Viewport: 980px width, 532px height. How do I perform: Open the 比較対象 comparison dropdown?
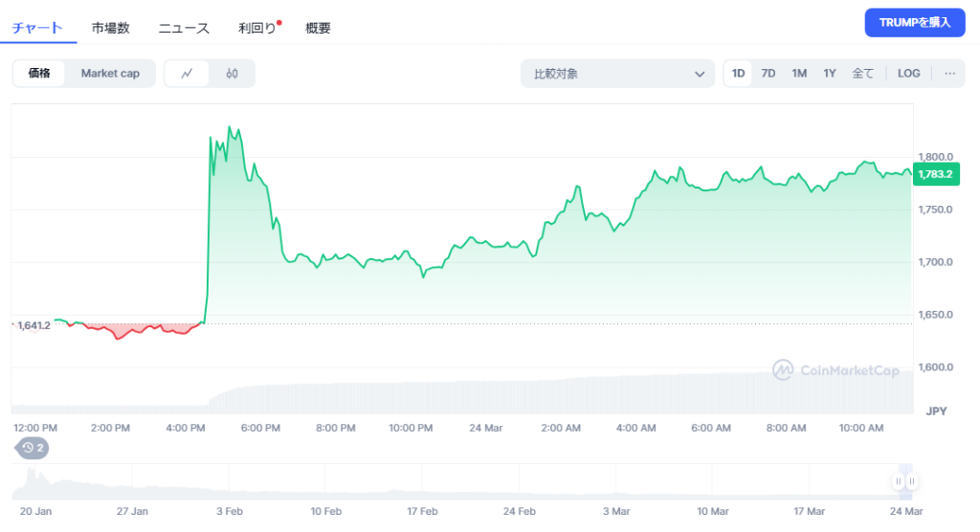click(x=617, y=74)
